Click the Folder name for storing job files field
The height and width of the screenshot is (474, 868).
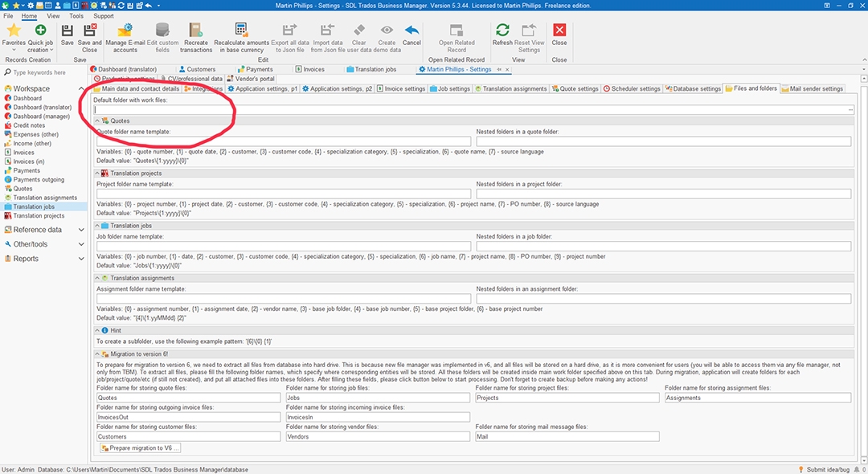pos(378,398)
